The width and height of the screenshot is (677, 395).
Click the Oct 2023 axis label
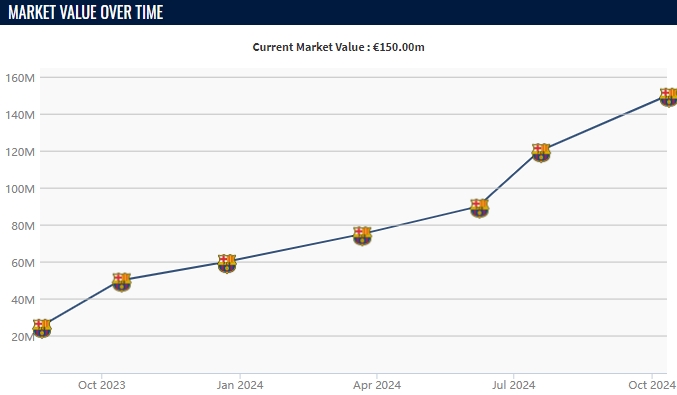(x=101, y=385)
